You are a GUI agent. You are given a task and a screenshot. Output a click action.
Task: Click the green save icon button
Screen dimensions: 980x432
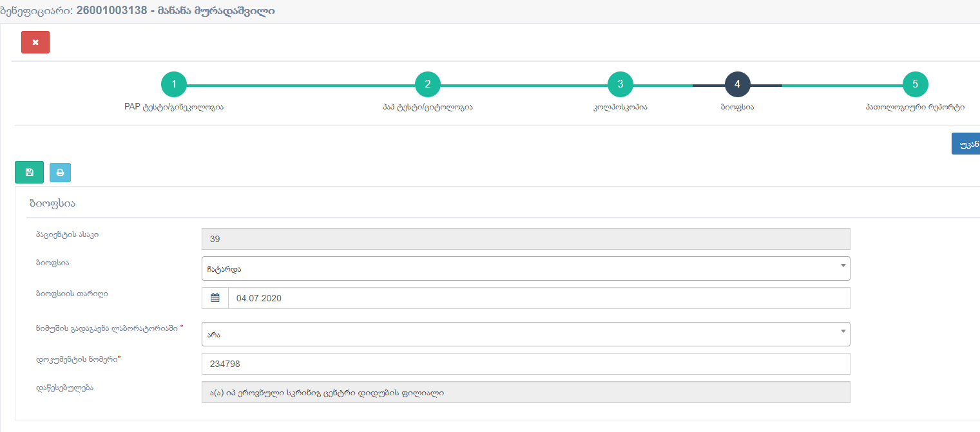[29, 173]
